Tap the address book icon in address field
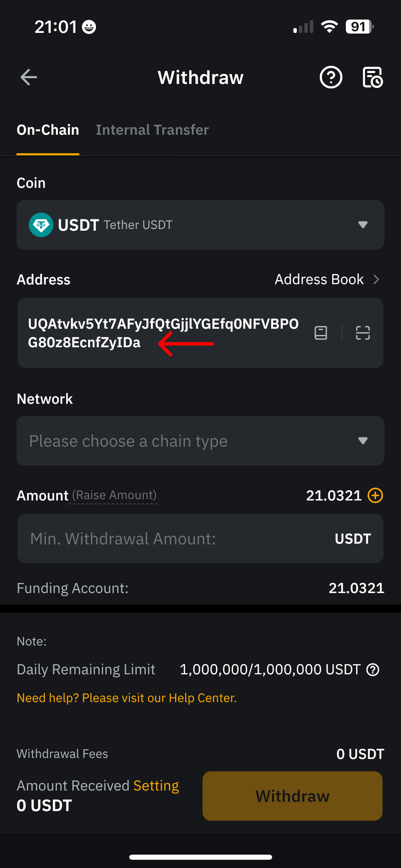Image resolution: width=401 pixels, height=868 pixels. (321, 333)
